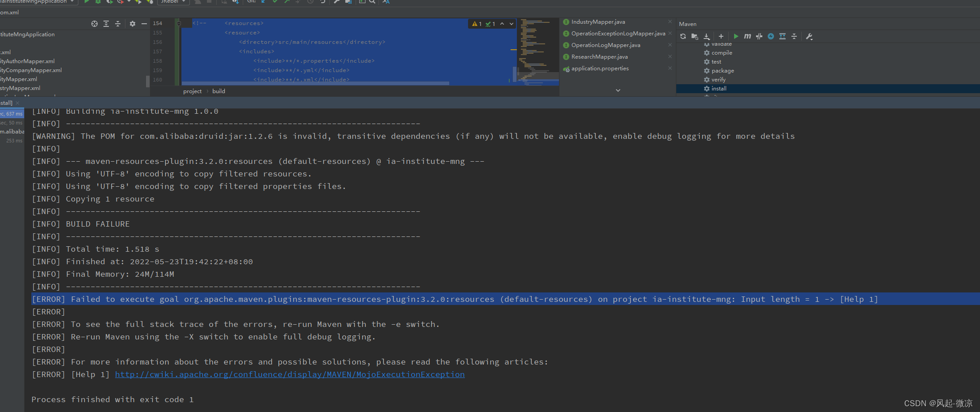Viewport: 980px width, 412px height.
Task: Click the WARNING druid POM invalid line
Action: (413, 136)
